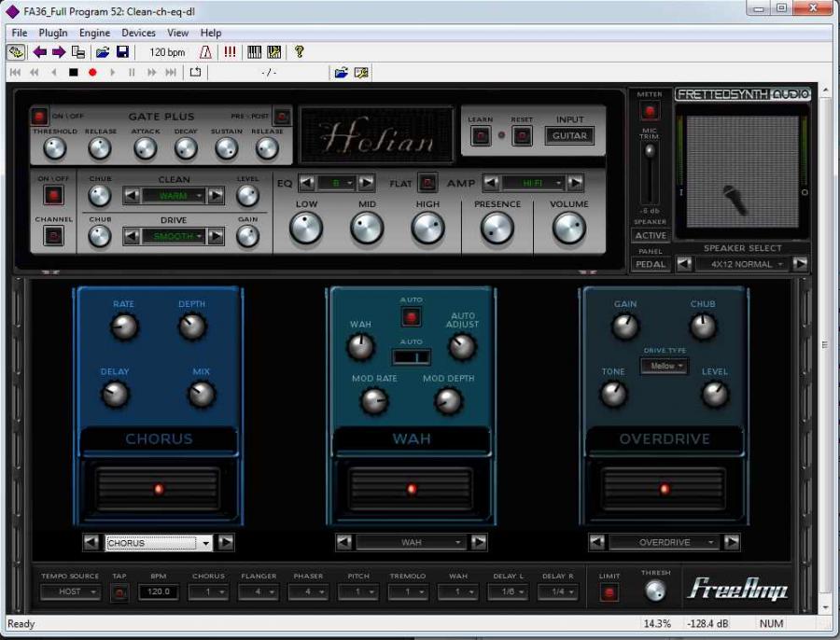Open the tempo source HOST dropdown
This screenshot has height=640, width=840.
click(70, 591)
